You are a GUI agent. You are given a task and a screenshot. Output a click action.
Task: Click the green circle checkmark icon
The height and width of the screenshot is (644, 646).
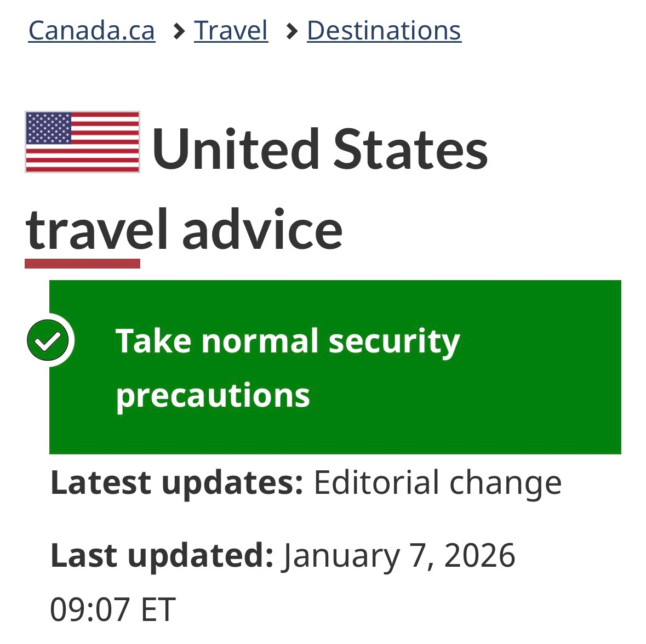(48, 340)
